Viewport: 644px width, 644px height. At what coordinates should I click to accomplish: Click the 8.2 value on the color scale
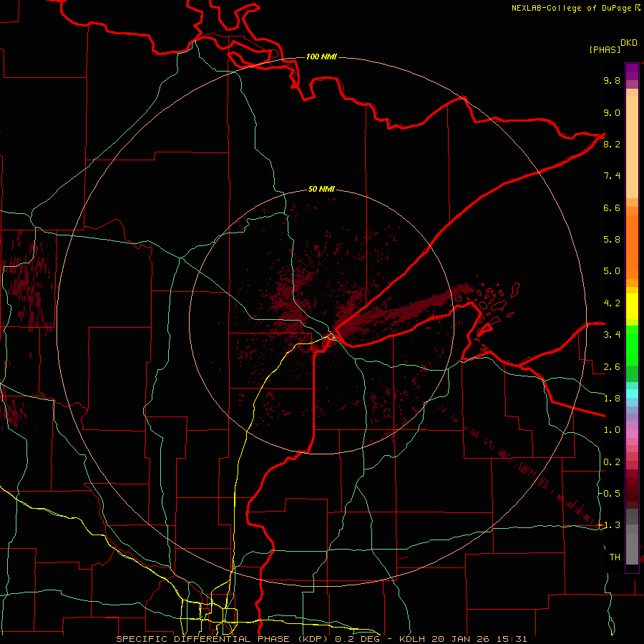coord(612,144)
